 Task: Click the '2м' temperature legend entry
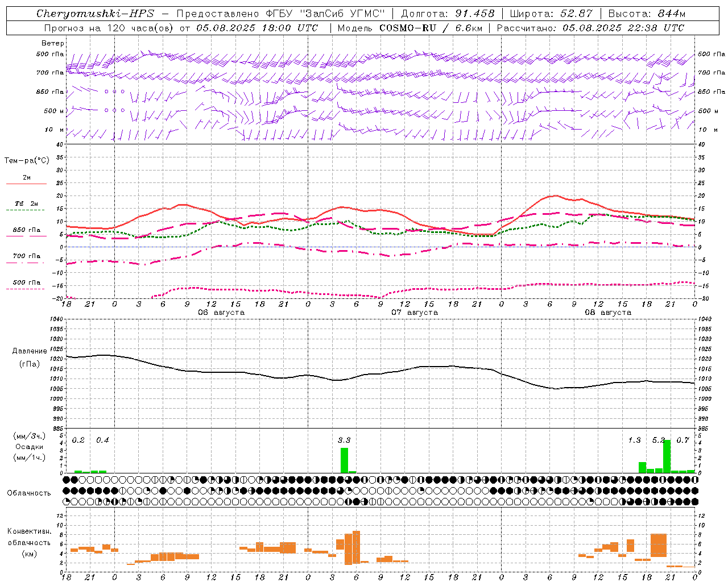[27, 178]
